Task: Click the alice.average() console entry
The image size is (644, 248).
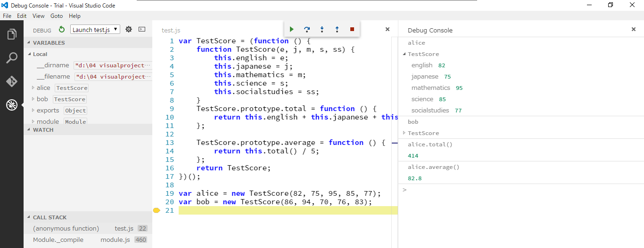Action: [x=433, y=167]
